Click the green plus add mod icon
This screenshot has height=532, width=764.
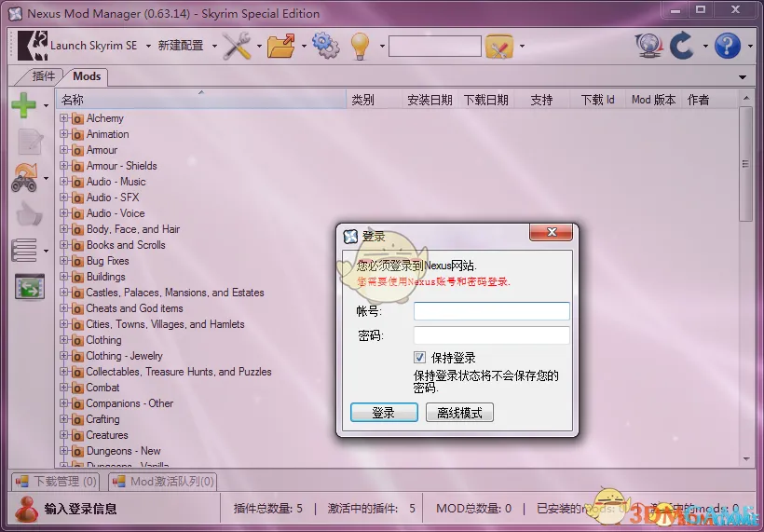(23, 105)
